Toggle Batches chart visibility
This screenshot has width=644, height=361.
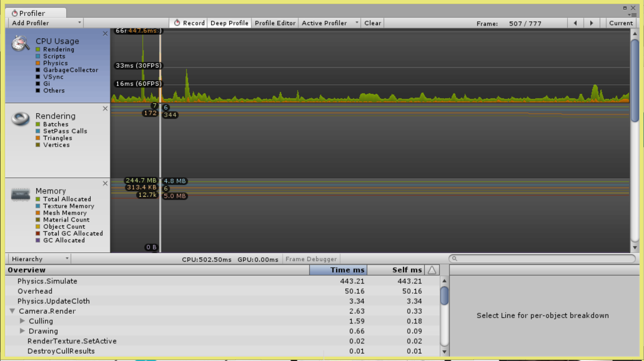click(x=38, y=124)
